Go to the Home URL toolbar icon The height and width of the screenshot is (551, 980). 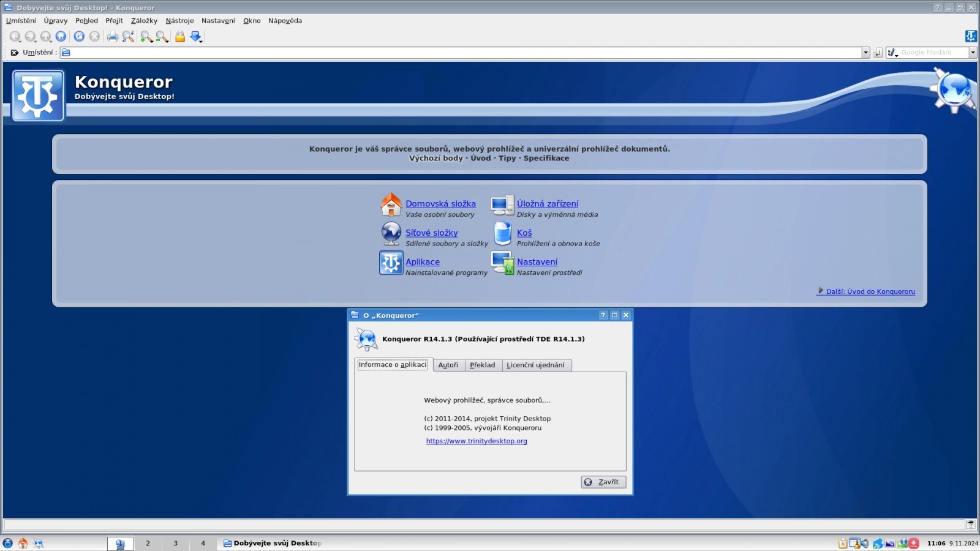(61, 37)
